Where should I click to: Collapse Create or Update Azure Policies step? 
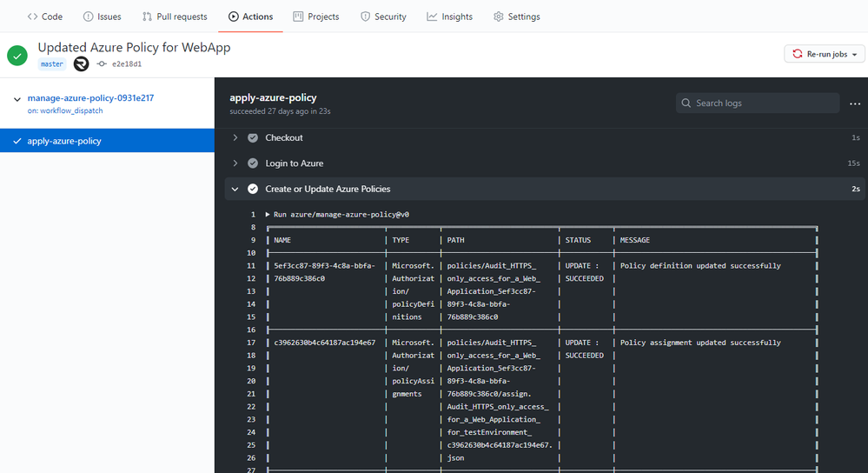235,189
